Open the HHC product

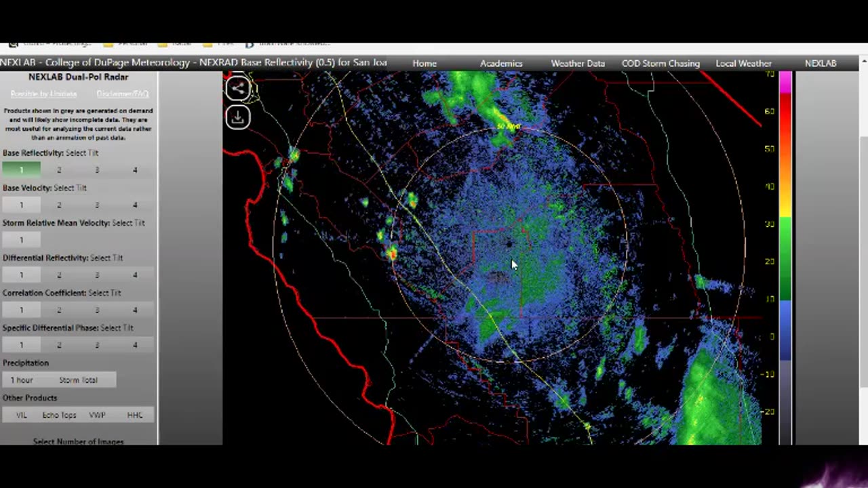point(135,415)
